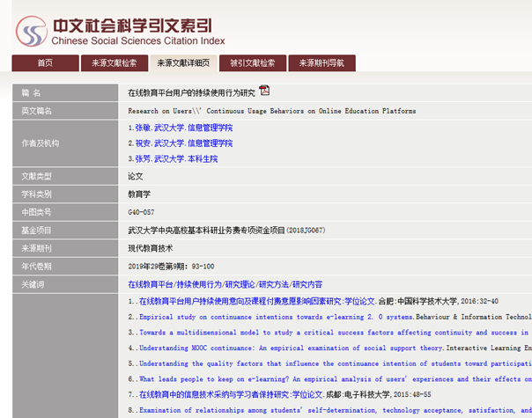Image resolution: width=532 pixels, height=418 pixels.
Task: Open the PDF icon beside the title
Action: tap(264, 91)
